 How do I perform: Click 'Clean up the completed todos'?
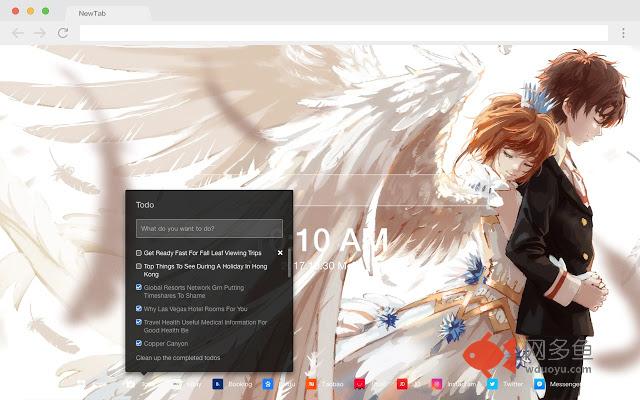pos(178,357)
